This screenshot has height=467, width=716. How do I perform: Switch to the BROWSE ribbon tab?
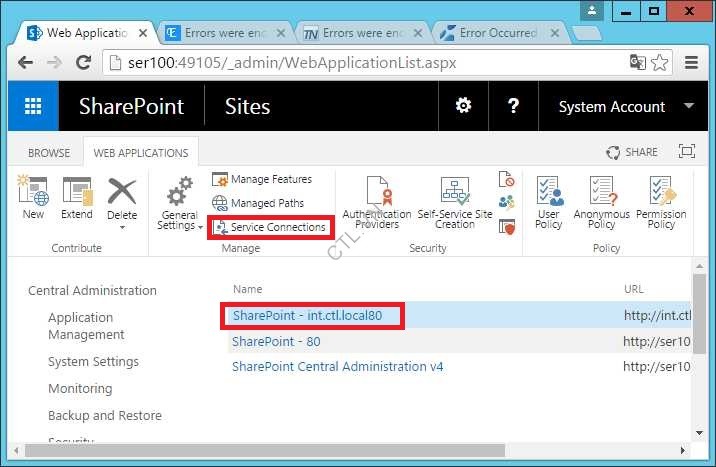pos(49,153)
